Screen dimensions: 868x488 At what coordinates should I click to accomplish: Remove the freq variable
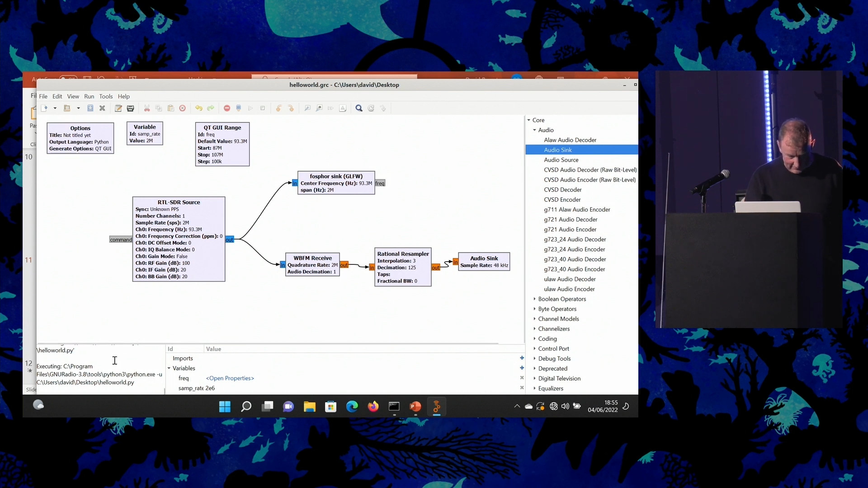pos(522,378)
